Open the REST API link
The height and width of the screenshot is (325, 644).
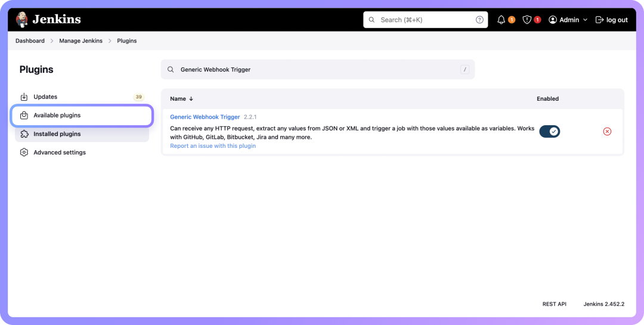pos(554,304)
